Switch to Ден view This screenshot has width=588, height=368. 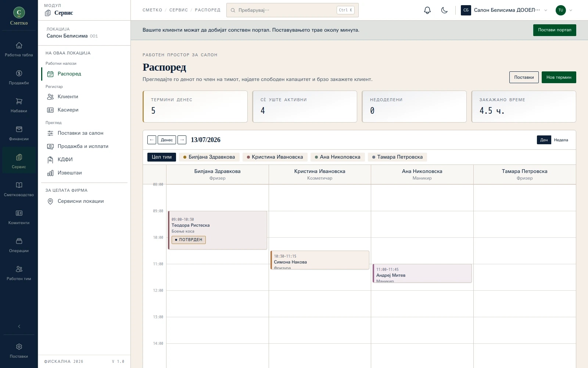544,140
